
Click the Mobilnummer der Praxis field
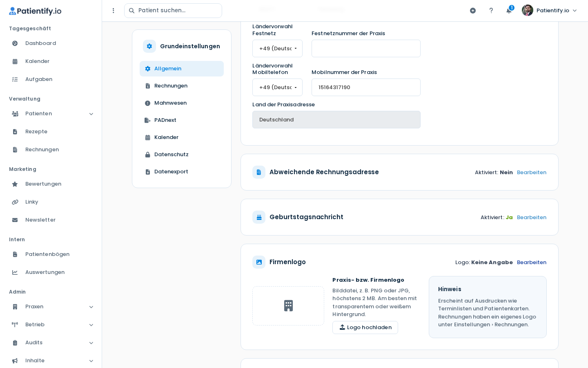point(366,87)
